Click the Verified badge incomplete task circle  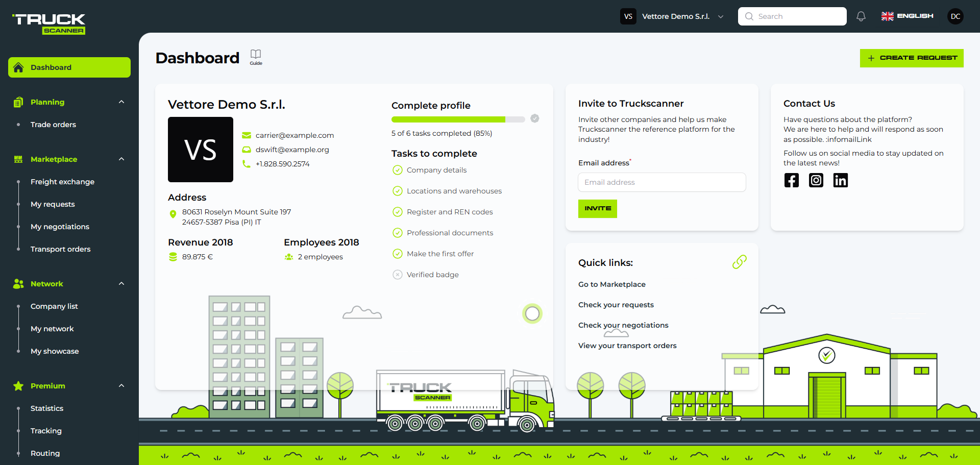click(x=398, y=275)
